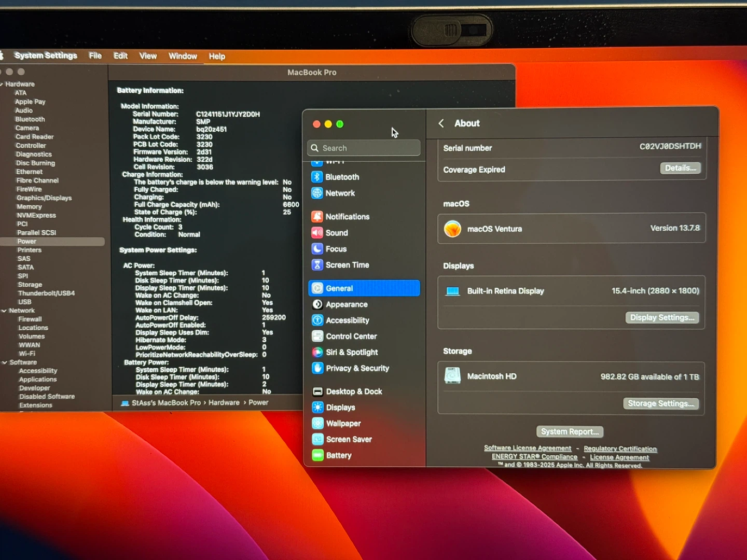Select Memory in System Report sidebar
This screenshot has width=747, height=560.
[29, 206]
